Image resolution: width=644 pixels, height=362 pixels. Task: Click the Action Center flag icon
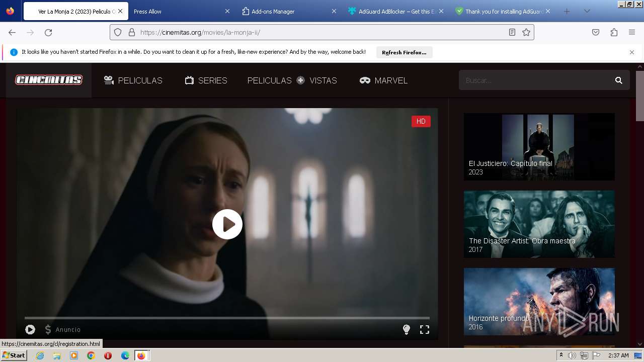coord(596,355)
